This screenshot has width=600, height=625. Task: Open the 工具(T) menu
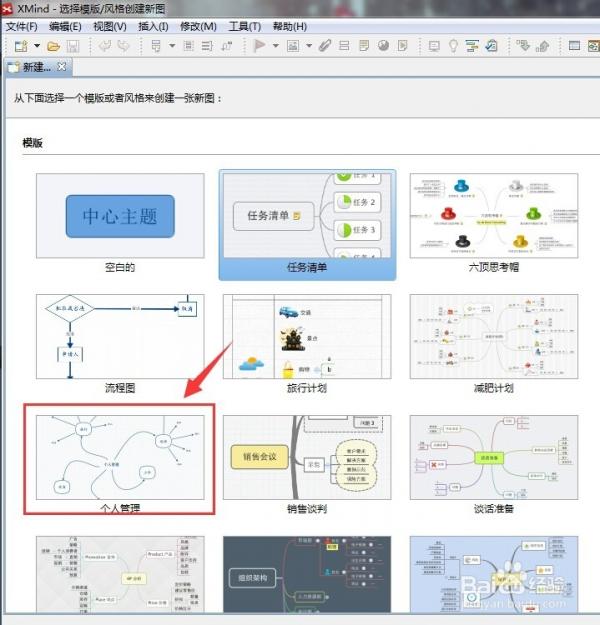point(245,27)
